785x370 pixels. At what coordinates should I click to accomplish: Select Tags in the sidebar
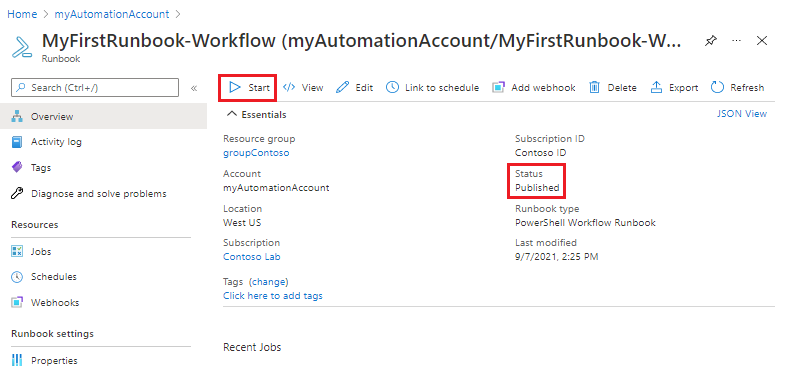click(41, 168)
